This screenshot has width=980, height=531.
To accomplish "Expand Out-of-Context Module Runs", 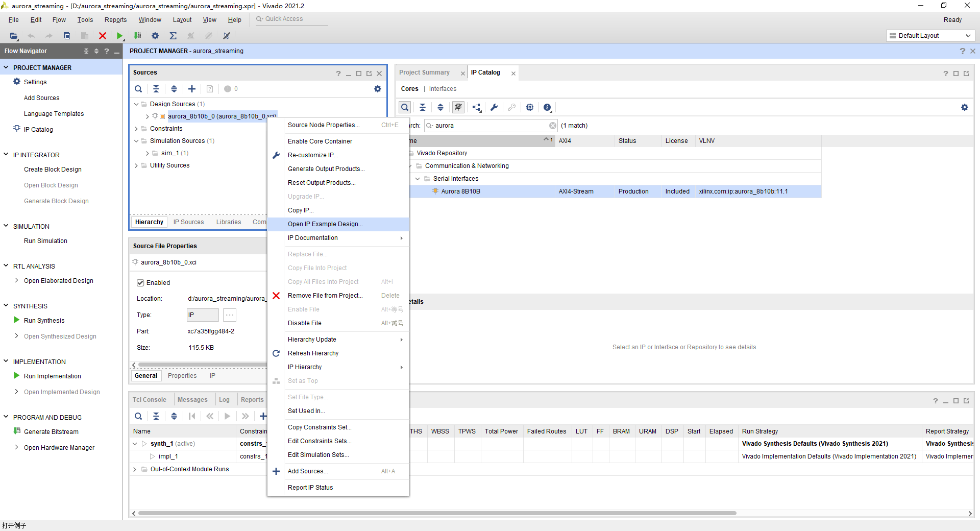I will click(135, 469).
